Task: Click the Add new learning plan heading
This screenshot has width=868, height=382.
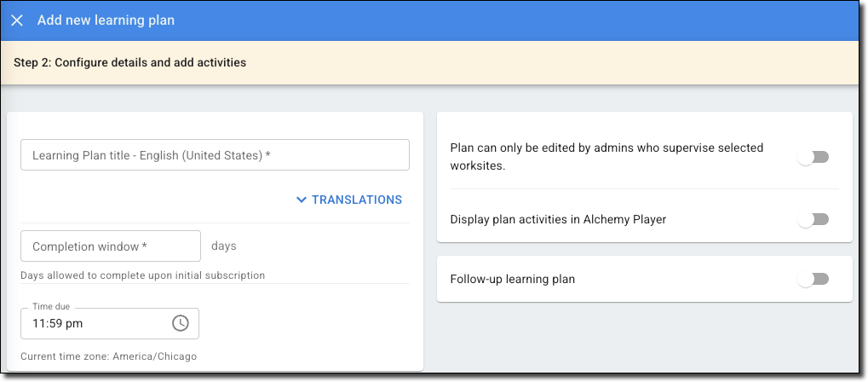Action: pyautogui.click(x=106, y=20)
